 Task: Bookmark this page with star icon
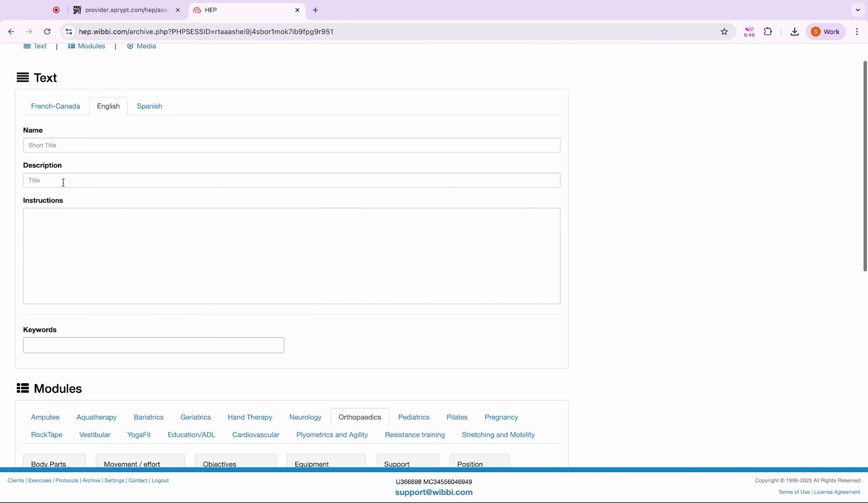click(724, 32)
